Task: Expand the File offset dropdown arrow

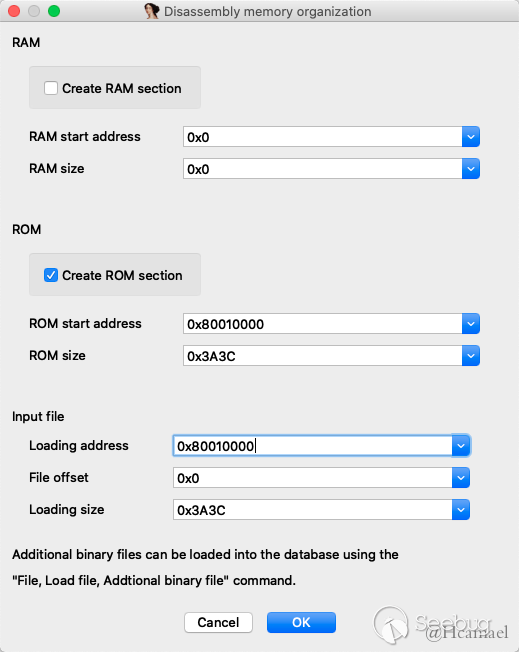Action: coord(461,478)
